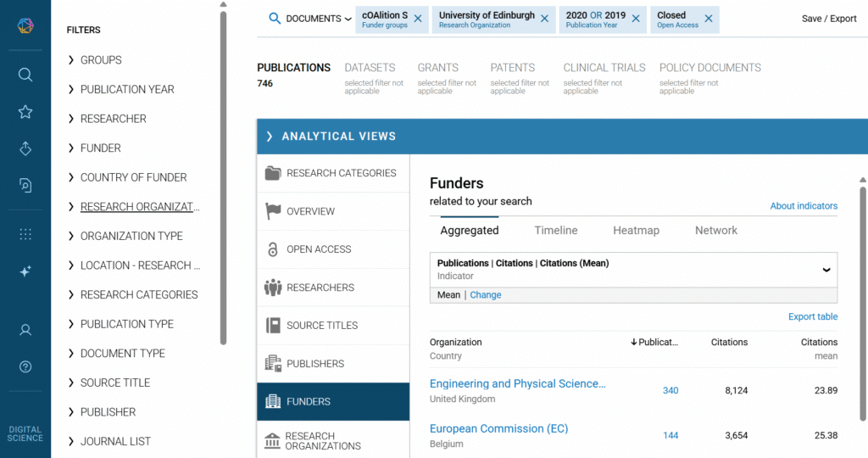Click the search icon in left sidebar
This screenshot has width=868, height=458.
click(x=25, y=75)
